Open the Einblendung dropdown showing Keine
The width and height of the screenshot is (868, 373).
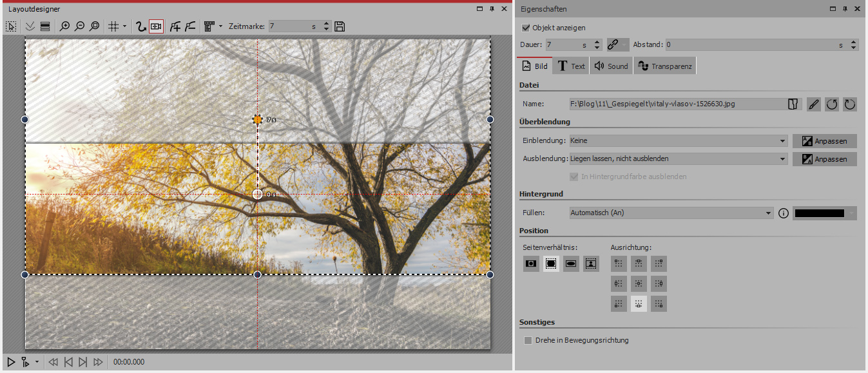(x=678, y=140)
